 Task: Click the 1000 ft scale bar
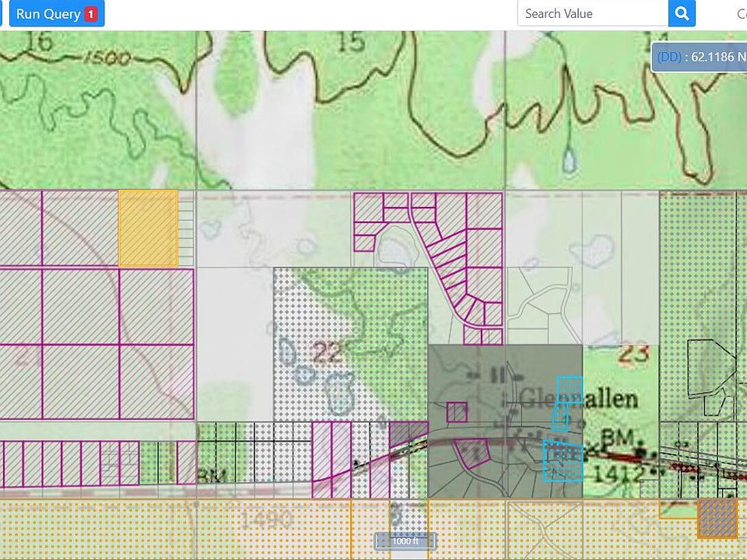404,541
